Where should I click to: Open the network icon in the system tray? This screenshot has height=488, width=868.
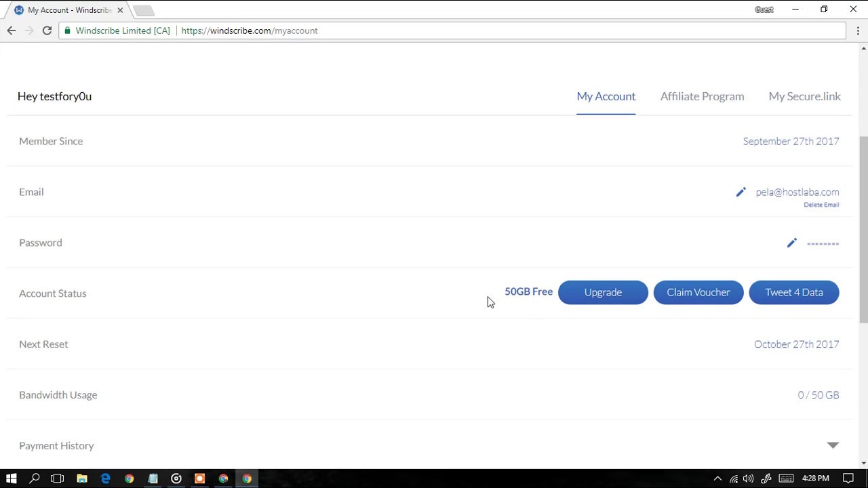pyautogui.click(x=734, y=479)
